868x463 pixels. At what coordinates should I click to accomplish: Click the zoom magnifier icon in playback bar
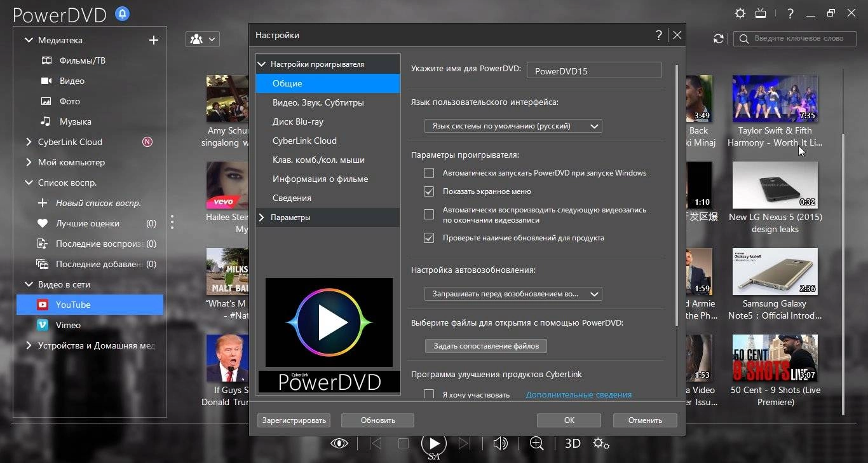[x=536, y=443]
